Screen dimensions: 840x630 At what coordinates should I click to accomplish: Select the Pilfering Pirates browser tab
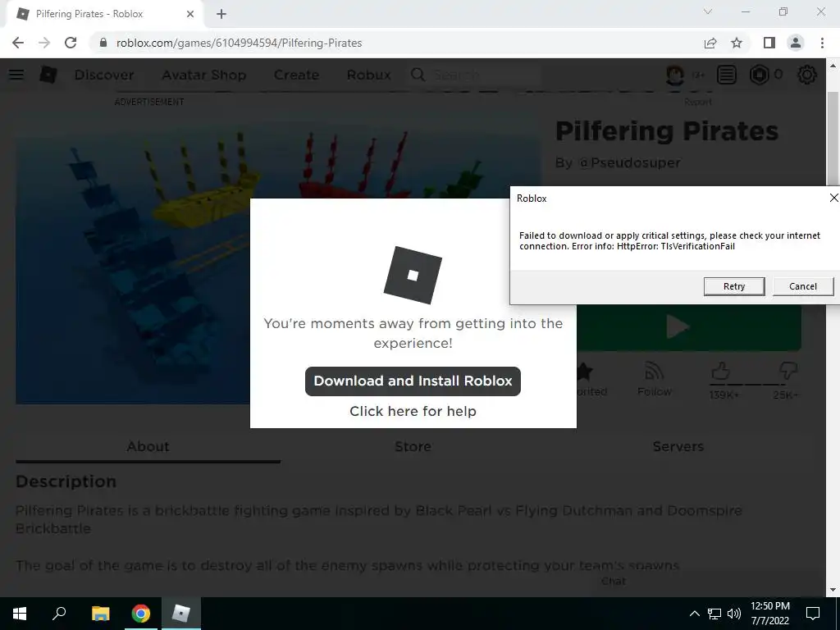tap(105, 14)
